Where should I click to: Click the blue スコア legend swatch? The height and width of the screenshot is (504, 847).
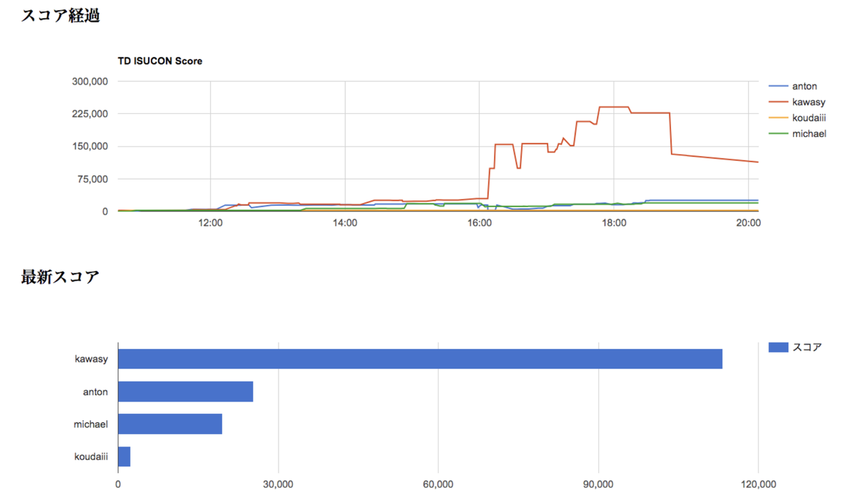[778, 347]
